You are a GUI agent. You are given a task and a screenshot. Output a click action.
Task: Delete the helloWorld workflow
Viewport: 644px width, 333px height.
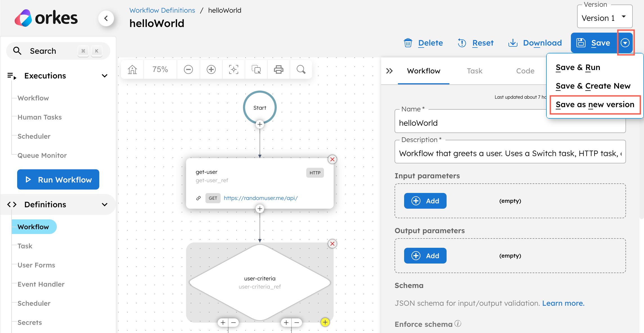tap(423, 43)
